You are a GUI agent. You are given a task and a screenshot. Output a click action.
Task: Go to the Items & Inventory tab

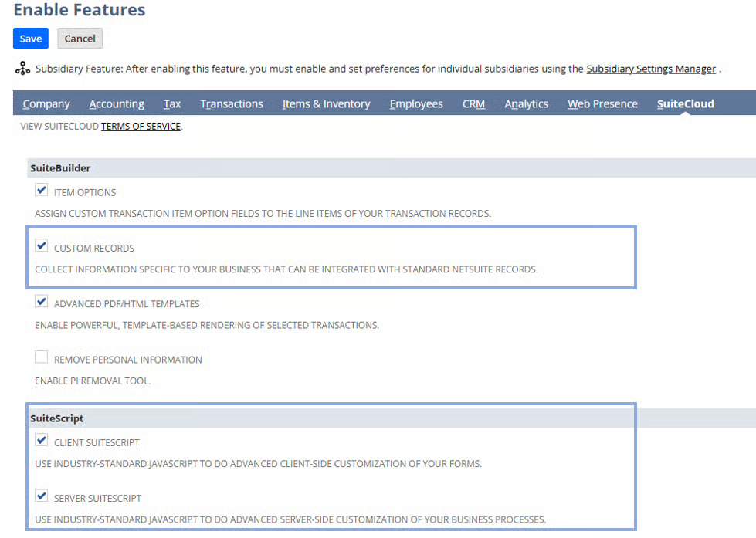(327, 103)
